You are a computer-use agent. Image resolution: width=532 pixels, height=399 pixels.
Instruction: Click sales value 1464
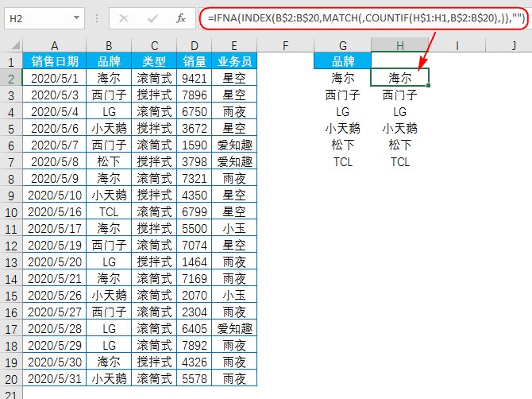[194, 261]
